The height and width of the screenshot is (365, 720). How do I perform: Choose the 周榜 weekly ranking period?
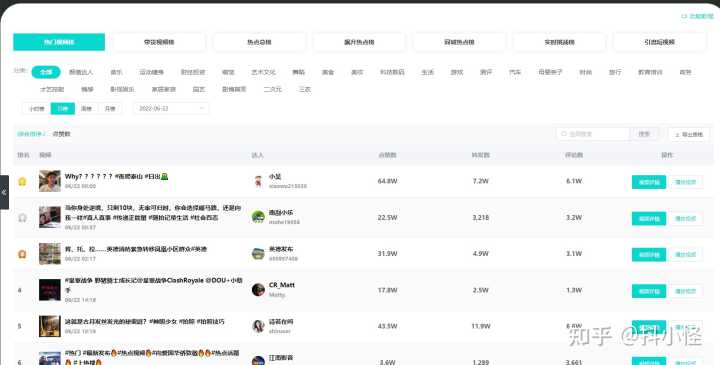point(86,109)
